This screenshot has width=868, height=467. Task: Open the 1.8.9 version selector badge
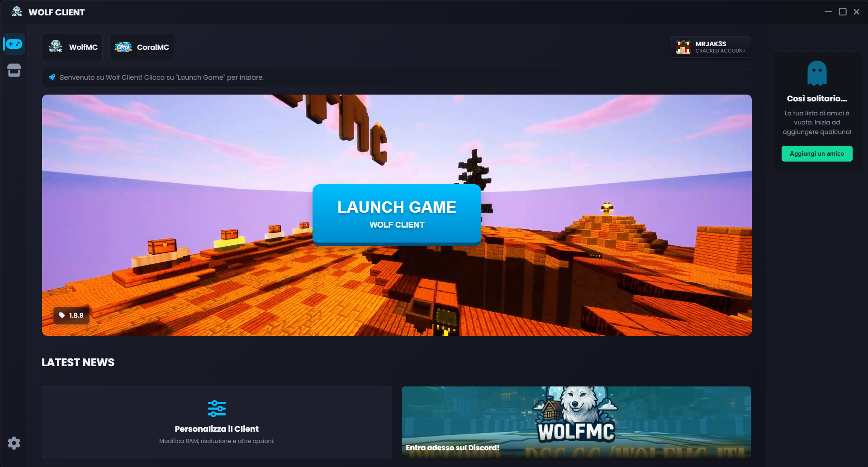point(71,315)
